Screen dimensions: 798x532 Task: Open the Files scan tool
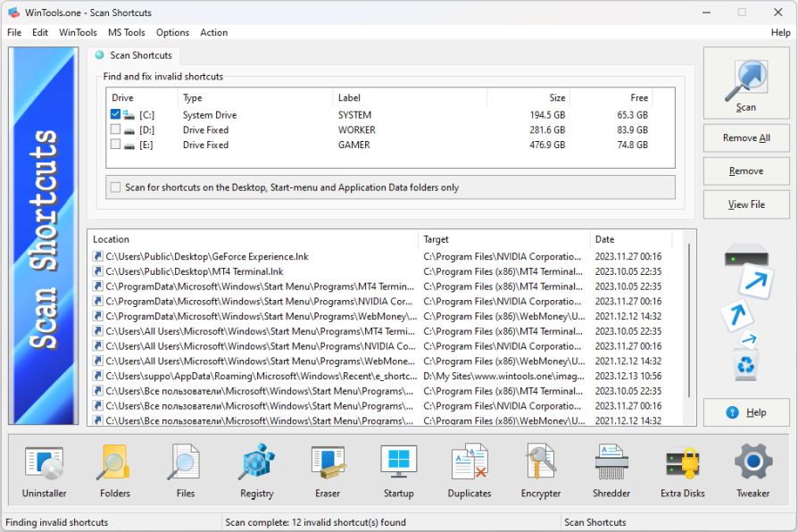click(186, 471)
